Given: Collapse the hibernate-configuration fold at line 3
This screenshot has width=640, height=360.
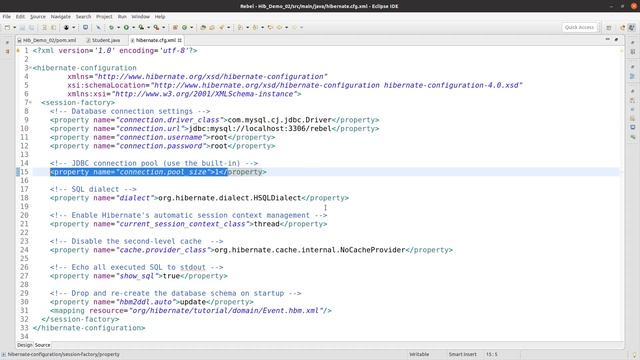Looking at the screenshot, I should coord(31,68).
